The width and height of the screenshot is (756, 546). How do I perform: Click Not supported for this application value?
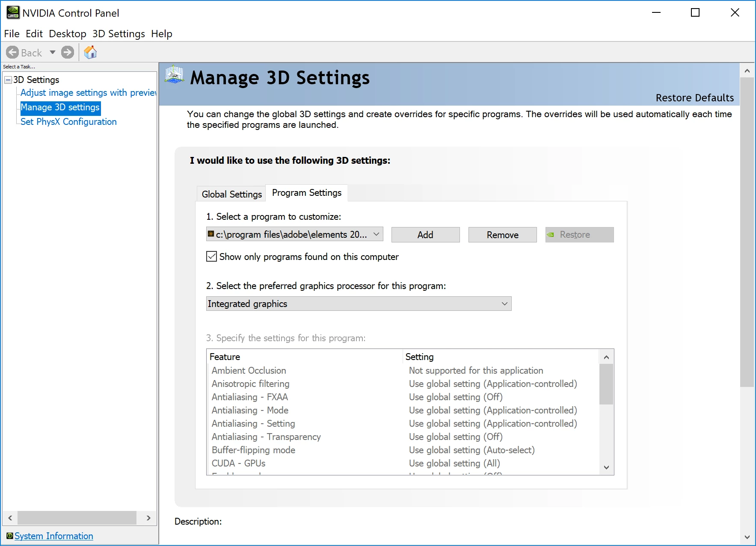pos(476,371)
